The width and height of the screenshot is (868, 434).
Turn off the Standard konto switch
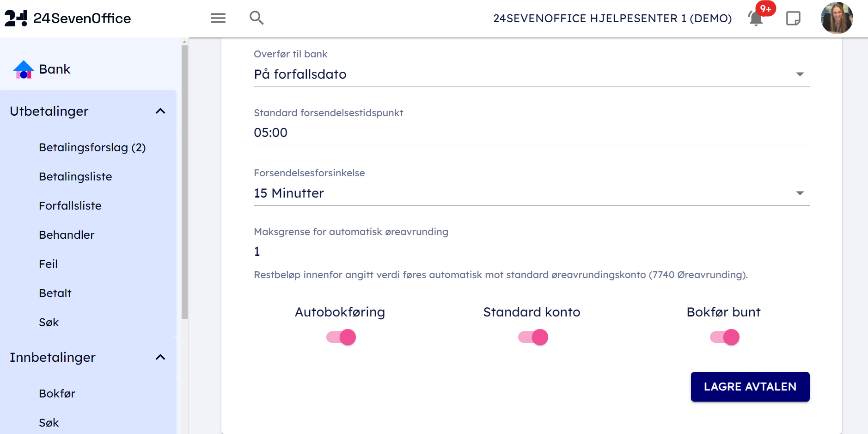(533, 337)
